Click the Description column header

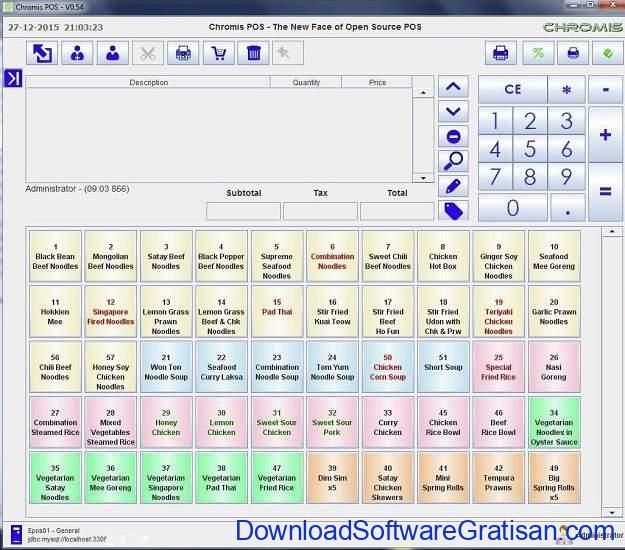click(x=148, y=82)
